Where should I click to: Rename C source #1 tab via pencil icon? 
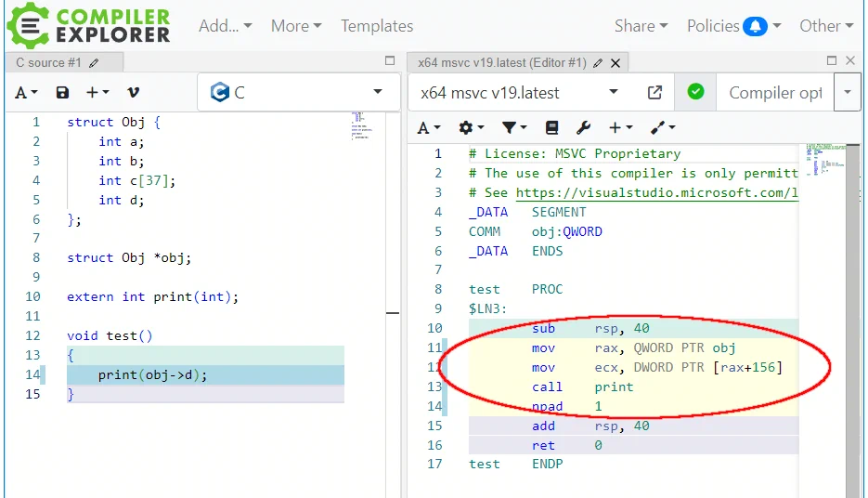tap(94, 63)
